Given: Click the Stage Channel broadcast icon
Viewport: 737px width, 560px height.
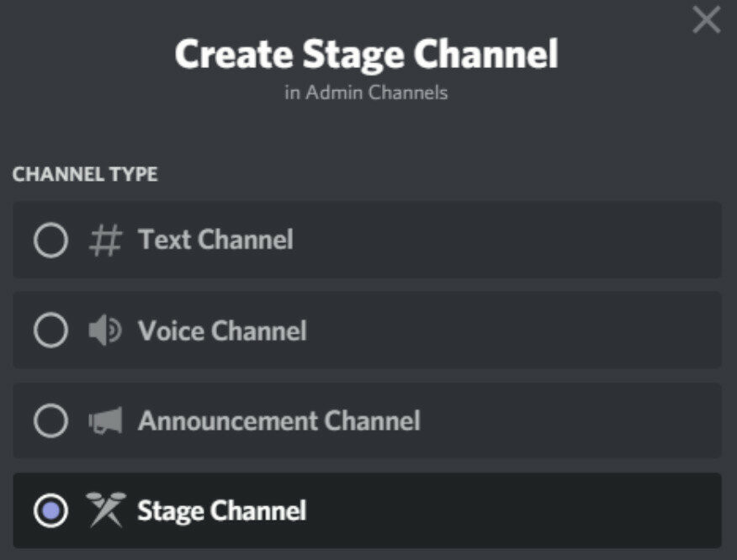Looking at the screenshot, I should pos(104,510).
